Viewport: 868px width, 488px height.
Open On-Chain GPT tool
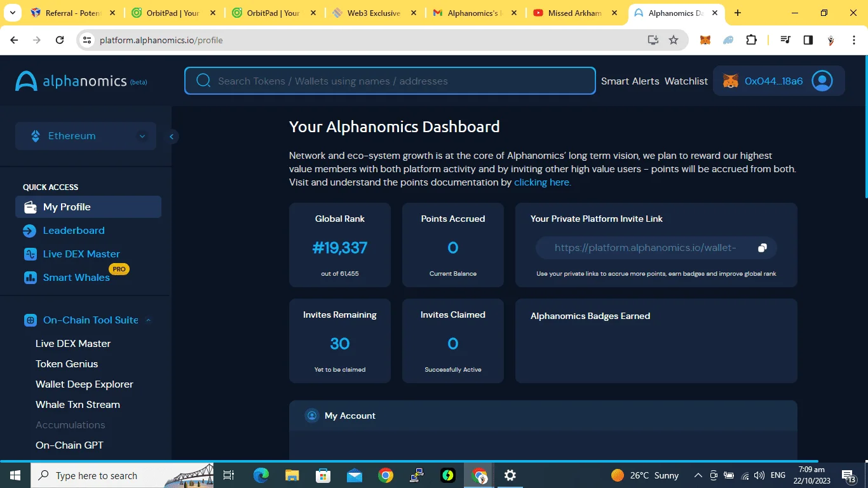[x=69, y=445]
